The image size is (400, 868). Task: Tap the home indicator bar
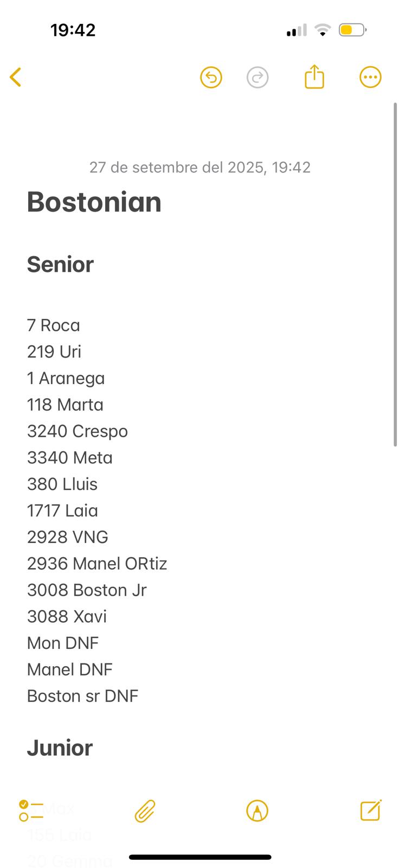pyautogui.click(x=200, y=857)
